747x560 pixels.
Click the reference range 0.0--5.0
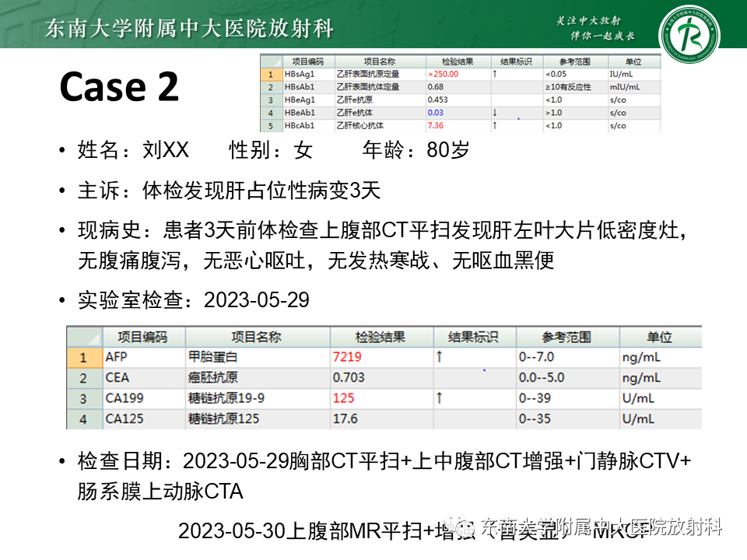point(542,378)
